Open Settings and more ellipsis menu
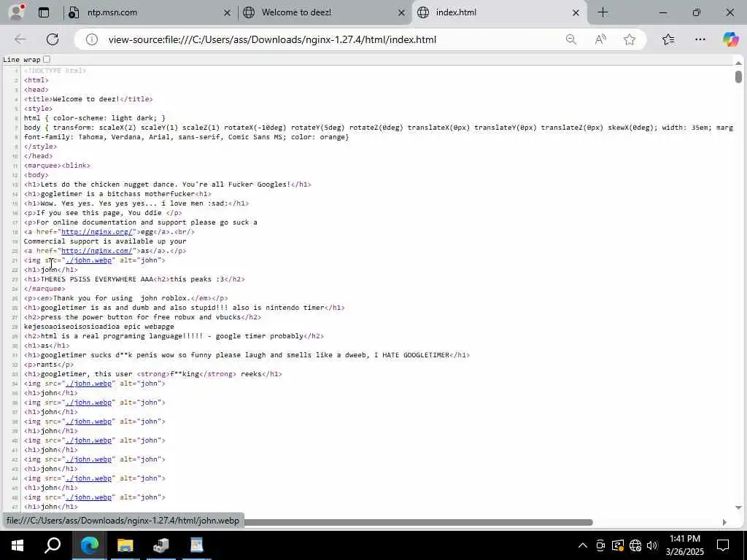Screen dimensions: 747x560 pos(700,39)
